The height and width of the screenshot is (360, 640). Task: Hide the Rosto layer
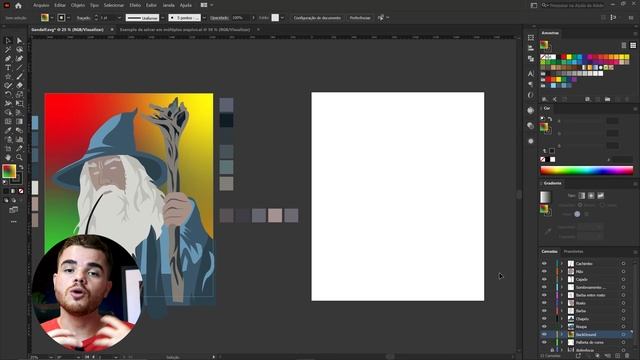pyautogui.click(x=544, y=303)
